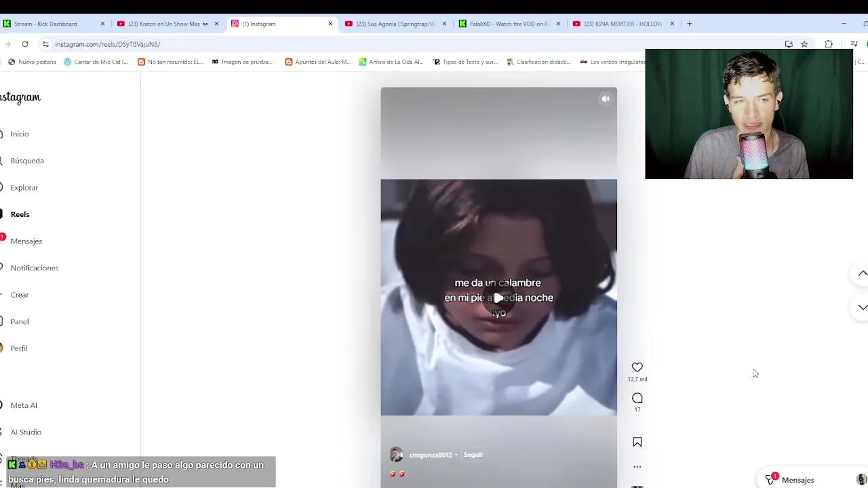The width and height of the screenshot is (868, 488).
Task: Open Búsqueda in Instagram sidebar
Action: pos(27,161)
